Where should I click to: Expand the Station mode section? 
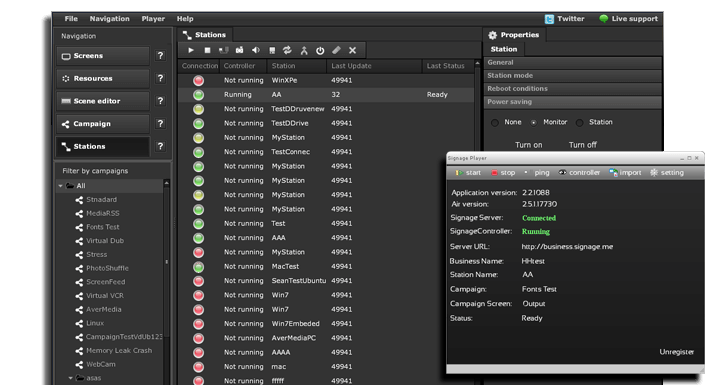pyautogui.click(x=573, y=76)
